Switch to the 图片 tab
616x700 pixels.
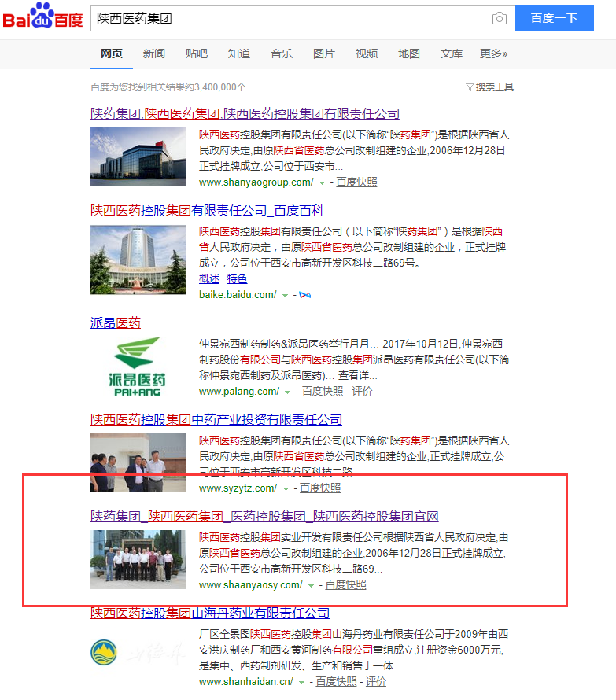pos(323,53)
